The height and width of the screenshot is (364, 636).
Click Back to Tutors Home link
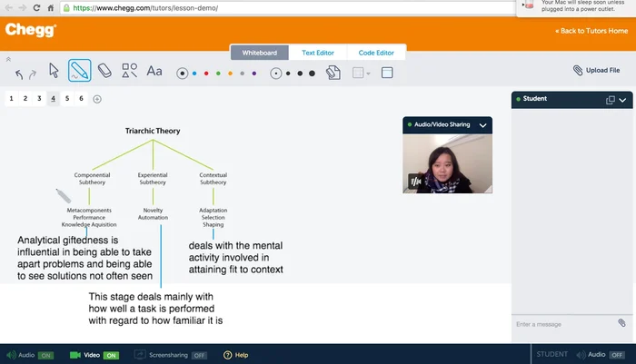pyautogui.click(x=591, y=31)
